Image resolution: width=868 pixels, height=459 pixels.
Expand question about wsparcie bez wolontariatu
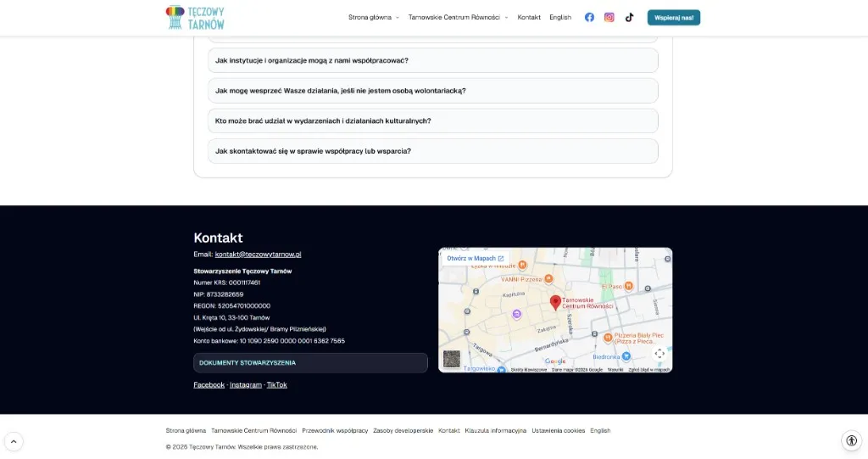433,91
